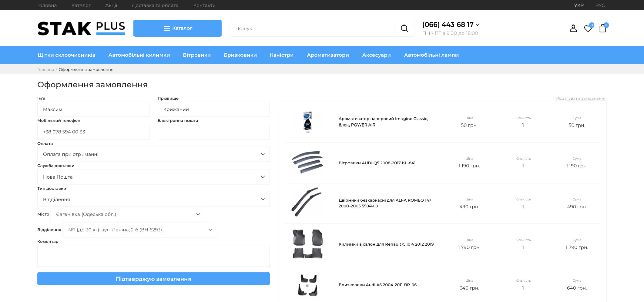
Task: Open the Місто city dropdown
Action: point(127,214)
